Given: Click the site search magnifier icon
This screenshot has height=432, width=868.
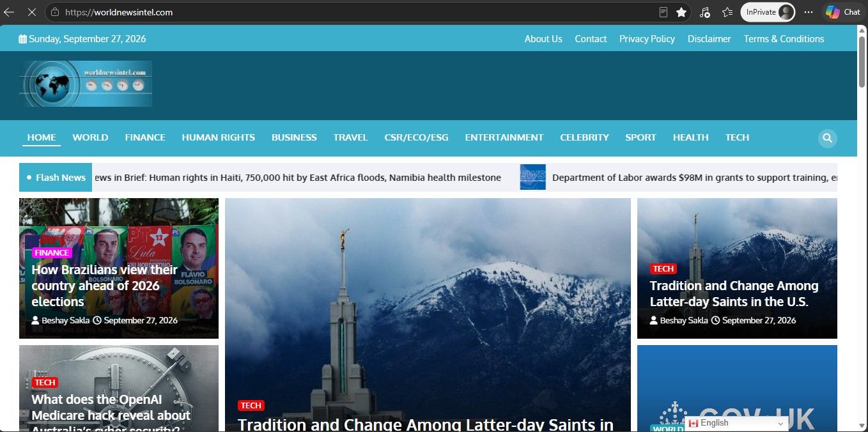Looking at the screenshot, I should (827, 138).
